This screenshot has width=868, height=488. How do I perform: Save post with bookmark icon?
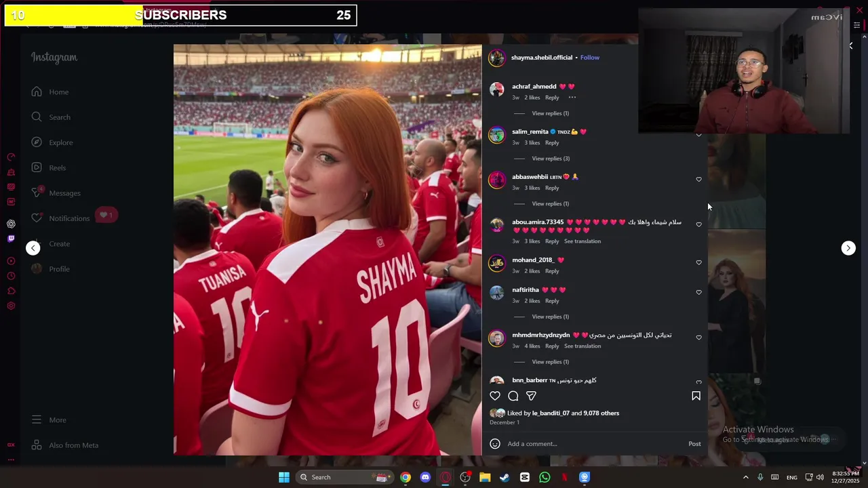(x=696, y=396)
